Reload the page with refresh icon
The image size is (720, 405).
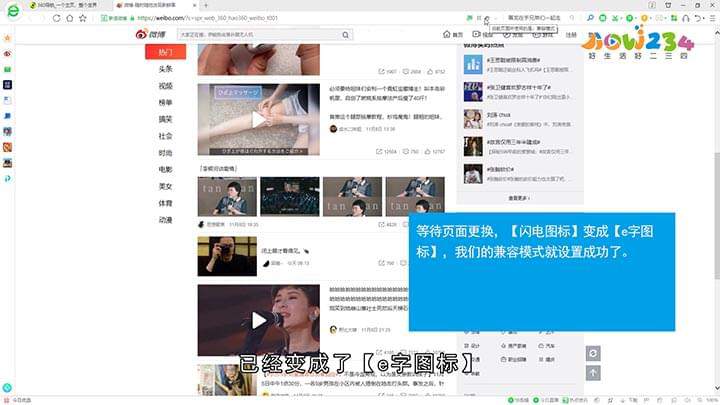[56, 18]
